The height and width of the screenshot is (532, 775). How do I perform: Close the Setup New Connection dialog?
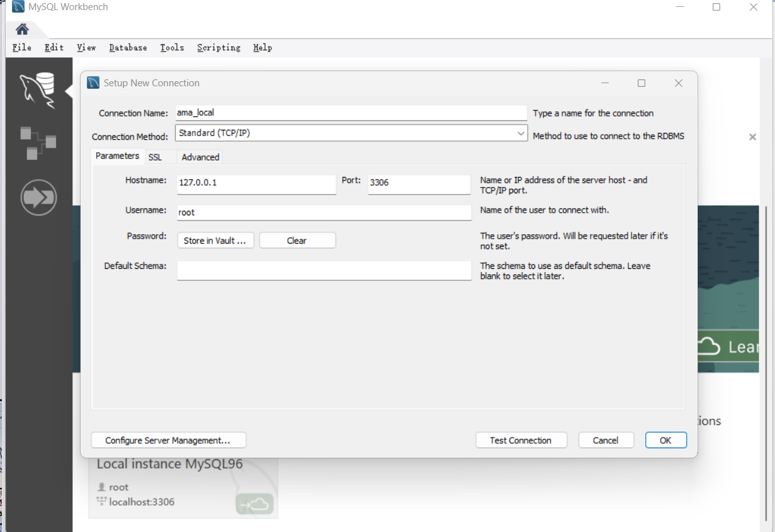(679, 83)
